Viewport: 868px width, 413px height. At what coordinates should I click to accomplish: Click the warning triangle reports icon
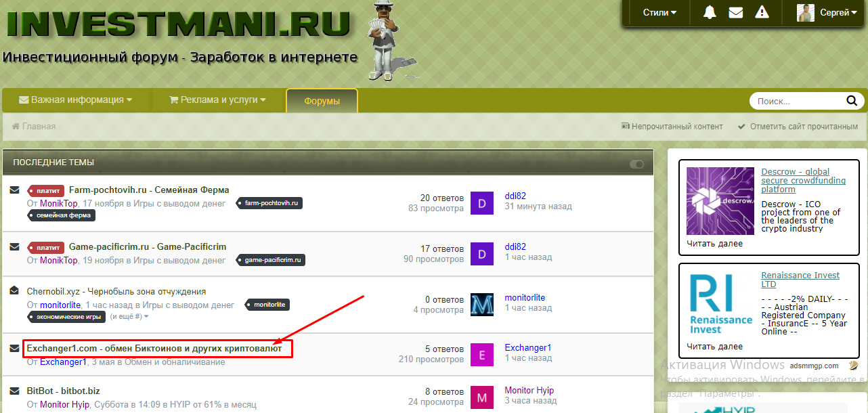click(x=762, y=12)
